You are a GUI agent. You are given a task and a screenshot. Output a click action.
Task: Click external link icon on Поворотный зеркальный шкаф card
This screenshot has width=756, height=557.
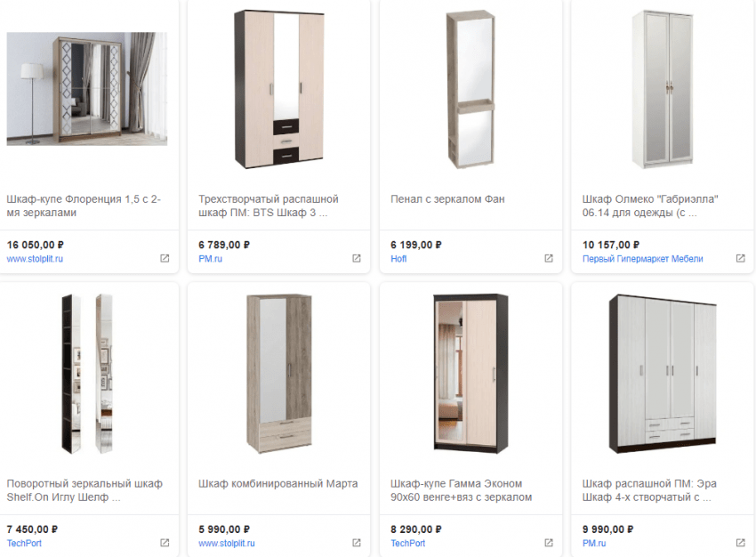coord(165,543)
